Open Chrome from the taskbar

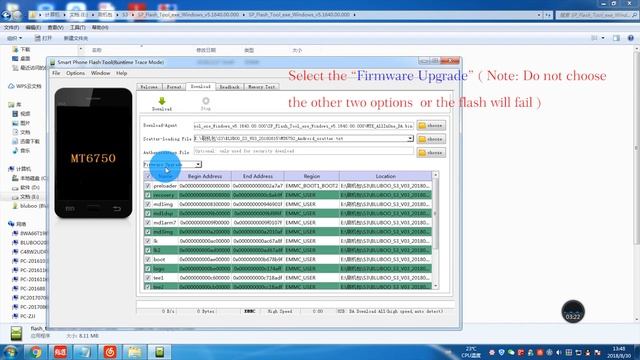36,352
